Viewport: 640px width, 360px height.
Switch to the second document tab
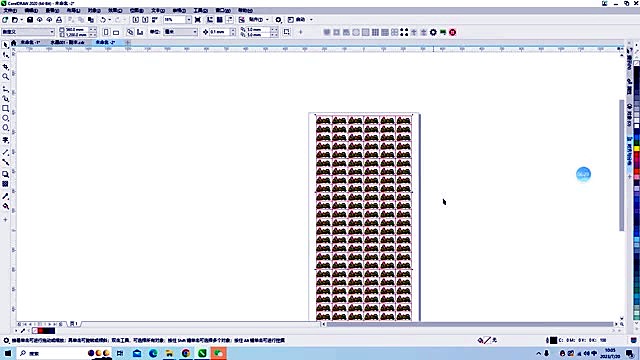pos(67,42)
